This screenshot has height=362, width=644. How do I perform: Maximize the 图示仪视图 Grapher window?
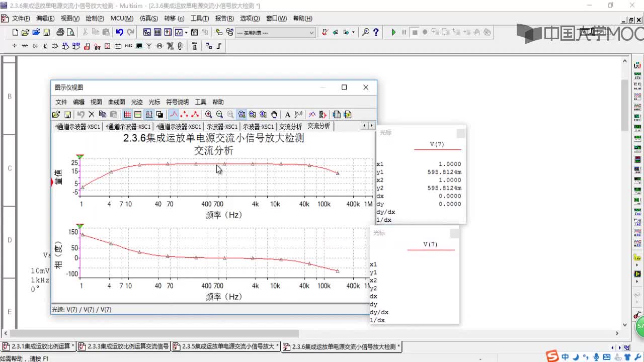pos(344,87)
